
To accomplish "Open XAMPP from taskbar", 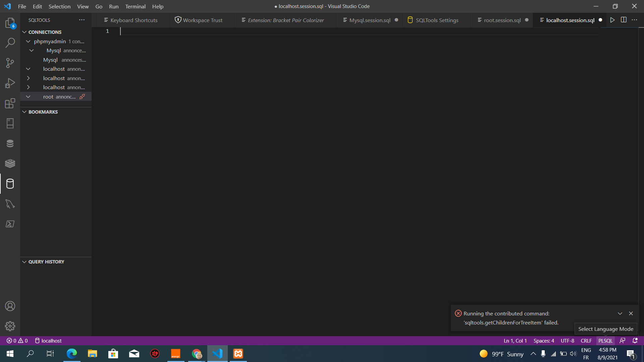I will coord(238,354).
